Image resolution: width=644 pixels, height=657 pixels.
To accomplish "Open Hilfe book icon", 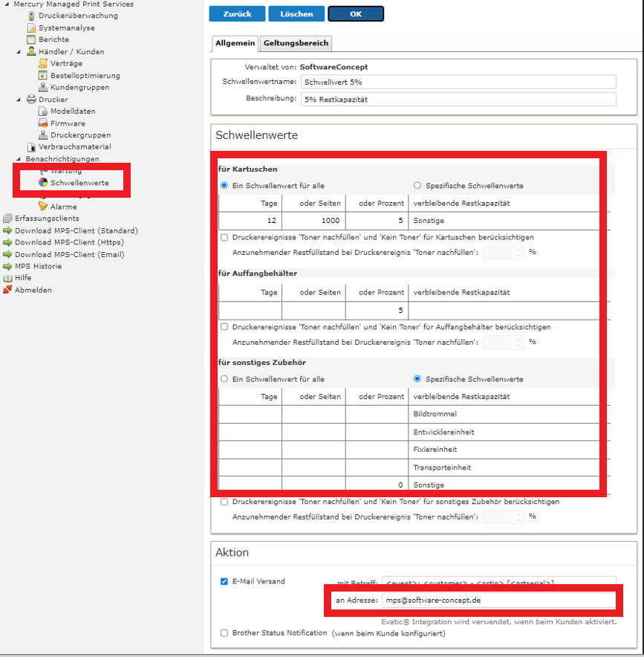I will (8, 278).
